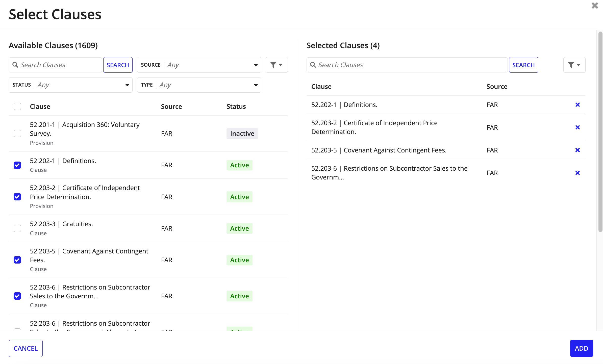Click the Source column header in Available Clauses

(171, 107)
